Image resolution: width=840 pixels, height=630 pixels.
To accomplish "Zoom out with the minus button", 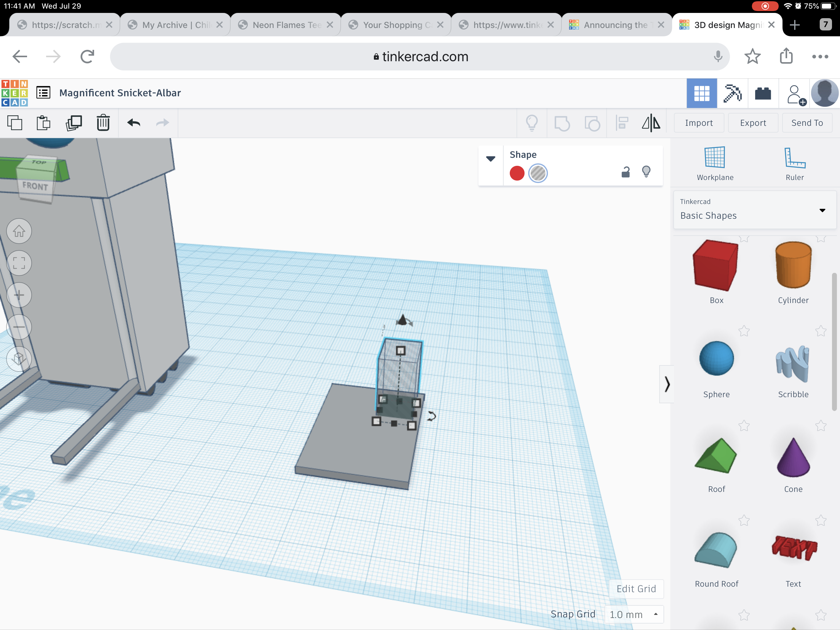I will point(19,327).
